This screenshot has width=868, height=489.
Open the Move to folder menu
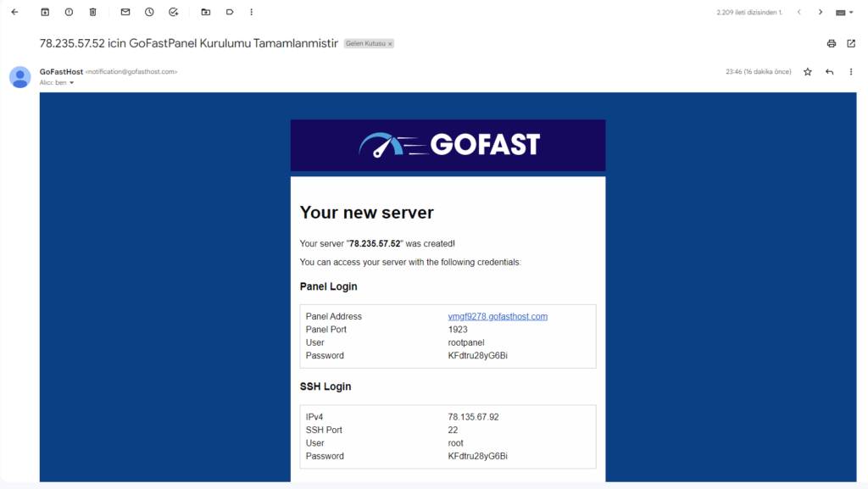click(x=206, y=13)
